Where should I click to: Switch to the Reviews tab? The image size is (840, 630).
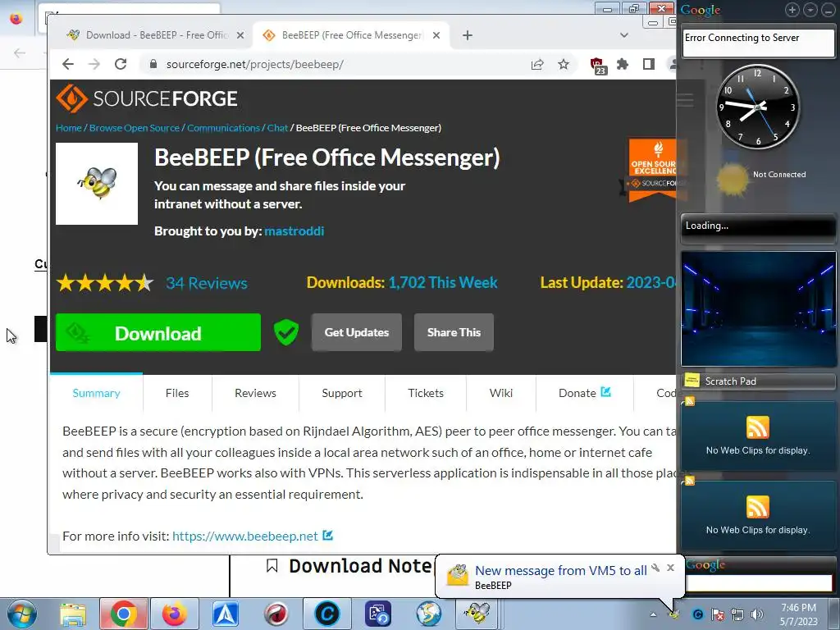256,393
